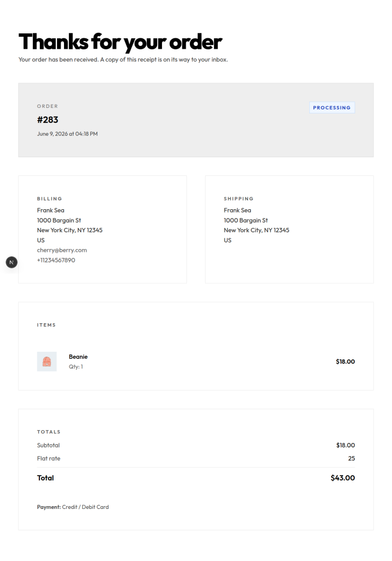Screen dimensions: 392x561
Task: Click Frank Sea in shipping address
Action: coord(238,210)
